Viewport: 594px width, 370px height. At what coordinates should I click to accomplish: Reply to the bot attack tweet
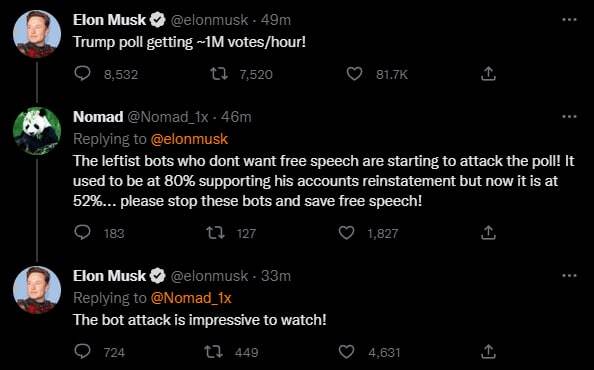coord(82,352)
